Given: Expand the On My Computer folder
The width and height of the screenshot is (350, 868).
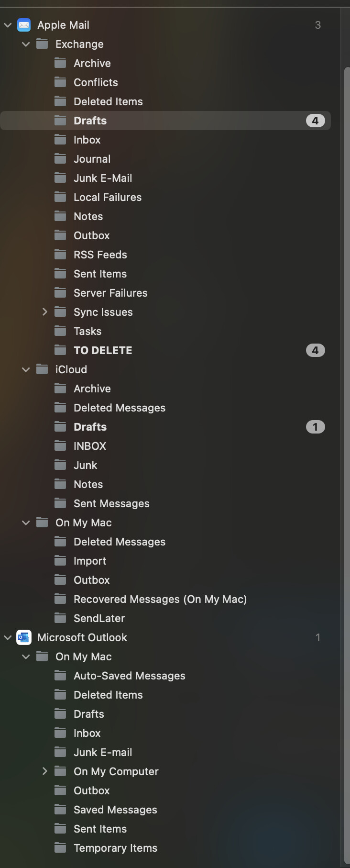Looking at the screenshot, I should tap(44, 771).
